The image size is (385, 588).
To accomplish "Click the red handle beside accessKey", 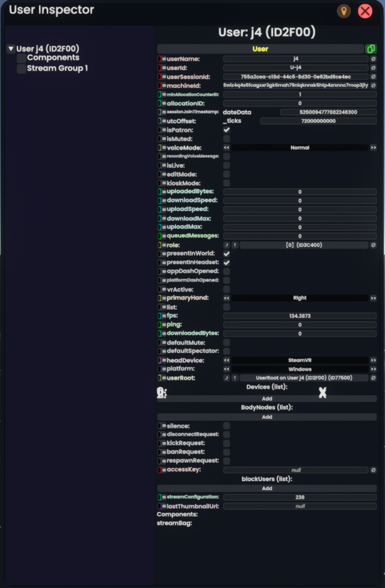I will (x=159, y=470).
